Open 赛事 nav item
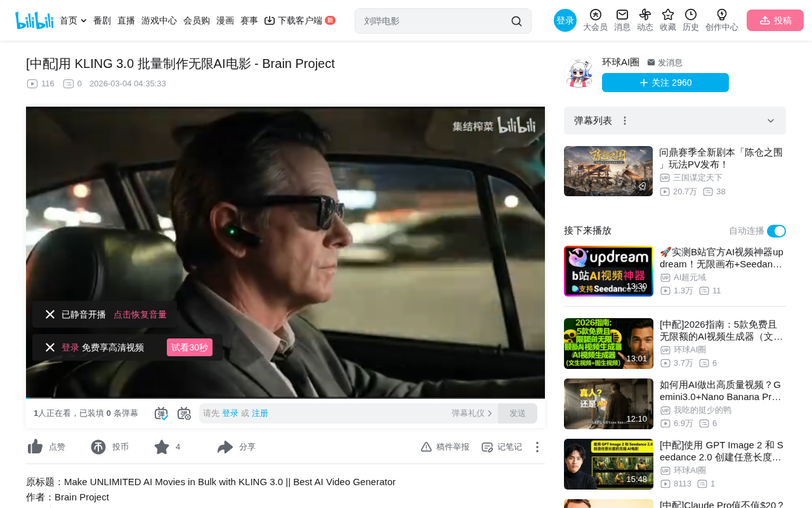Image resolution: width=812 pixels, height=508 pixels. pyautogui.click(x=249, y=20)
